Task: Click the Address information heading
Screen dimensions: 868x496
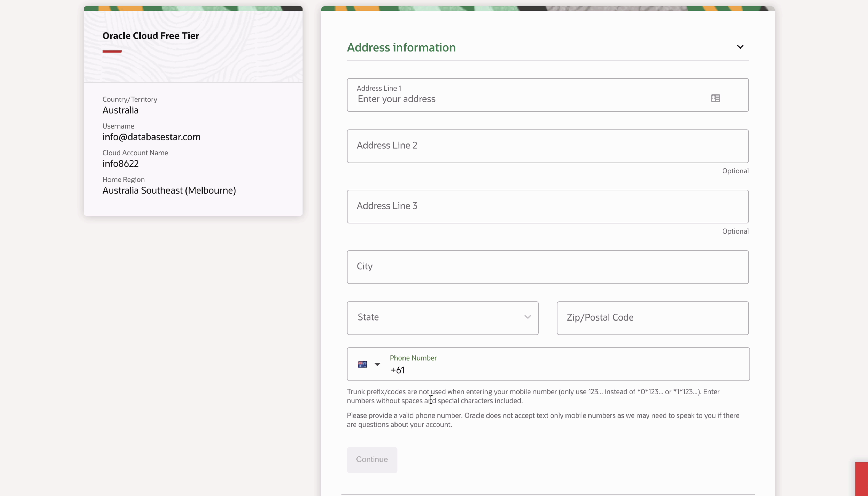Action: coord(401,47)
